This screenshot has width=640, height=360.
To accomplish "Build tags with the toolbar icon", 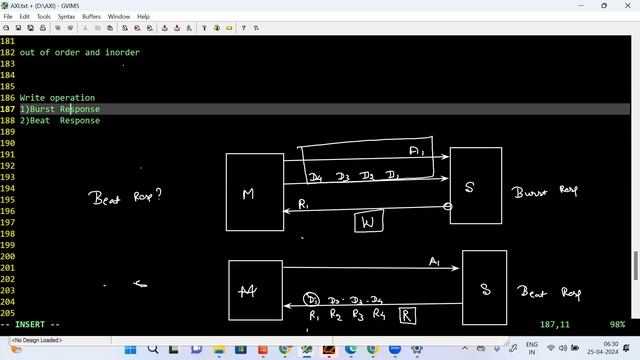I will coord(217,28).
